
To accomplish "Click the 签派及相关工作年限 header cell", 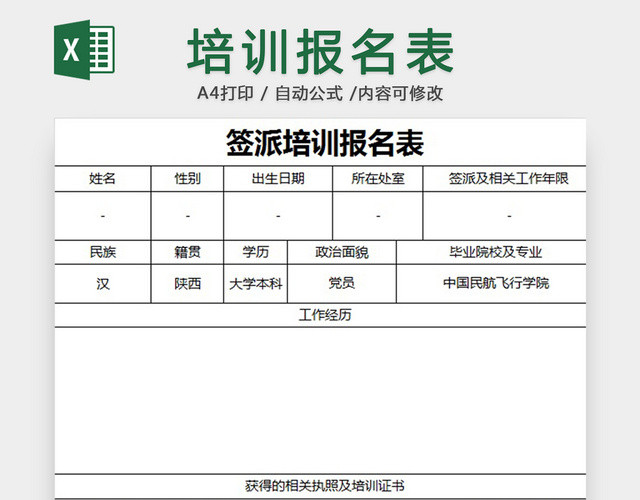I will tap(505, 179).
